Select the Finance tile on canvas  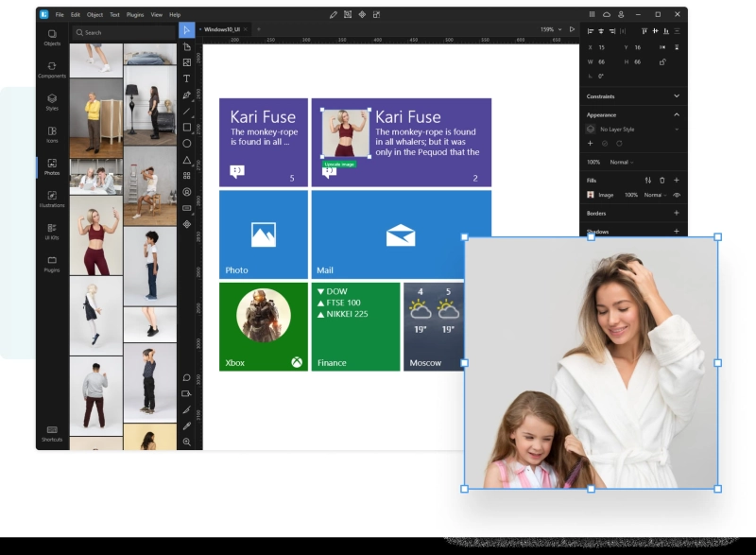pyautogui.click(x=356, y=327)
